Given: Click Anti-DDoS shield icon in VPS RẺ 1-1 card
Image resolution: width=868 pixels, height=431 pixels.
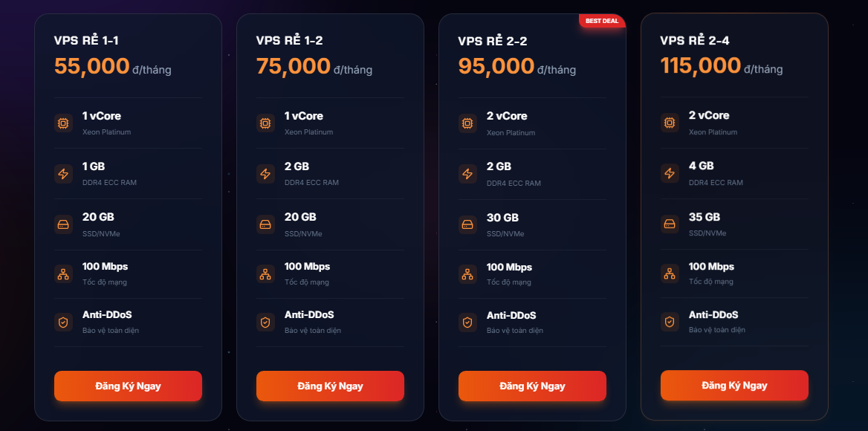Looking at the screenshot, I should pyautogui.click(x=63, y=323).
